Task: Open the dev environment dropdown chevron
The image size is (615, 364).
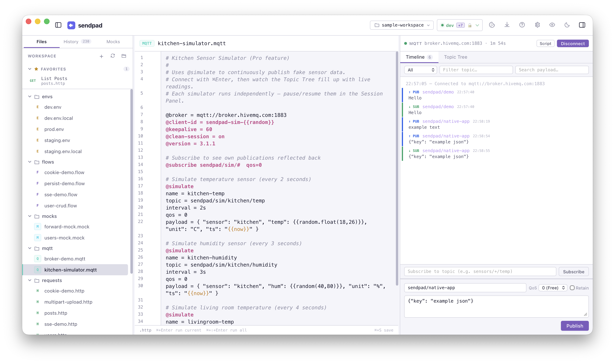Action: point(477,25)
